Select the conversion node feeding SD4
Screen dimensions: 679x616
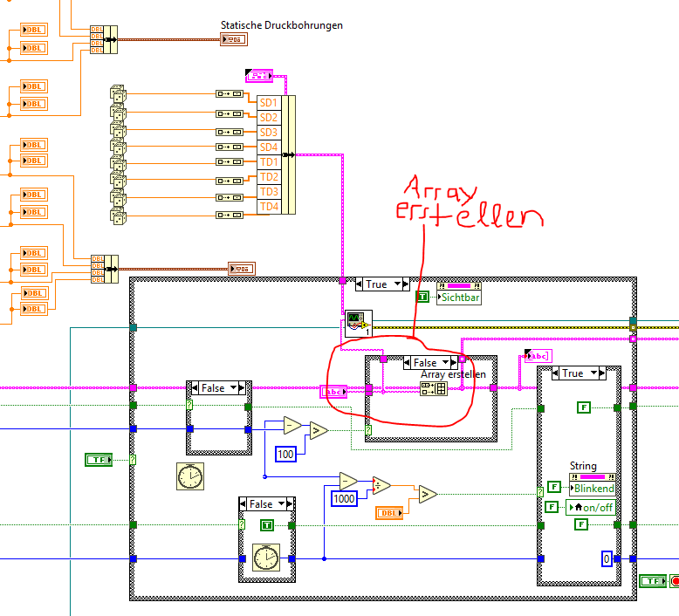tap(230, 147)
